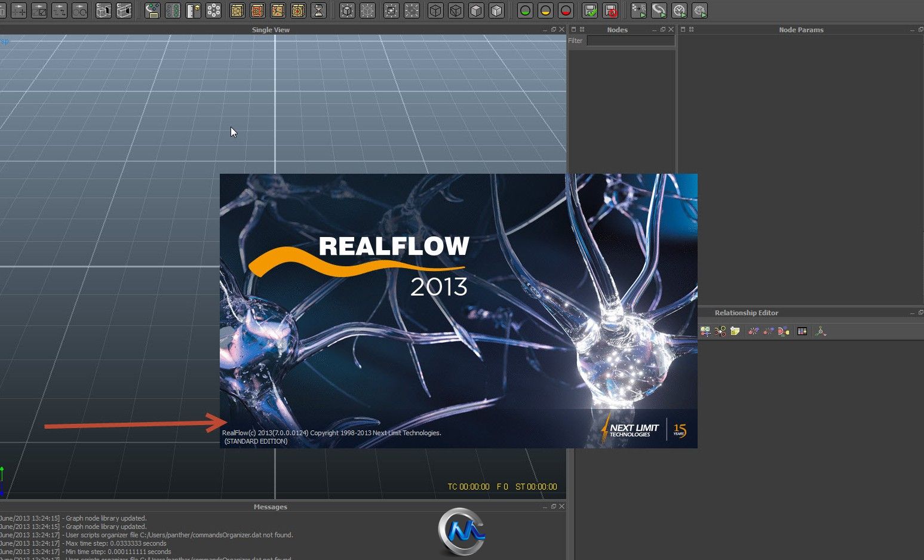Click the square with center dot radiating icon
The height and width of the screenshot is (560, 924).
pos(391,10)
